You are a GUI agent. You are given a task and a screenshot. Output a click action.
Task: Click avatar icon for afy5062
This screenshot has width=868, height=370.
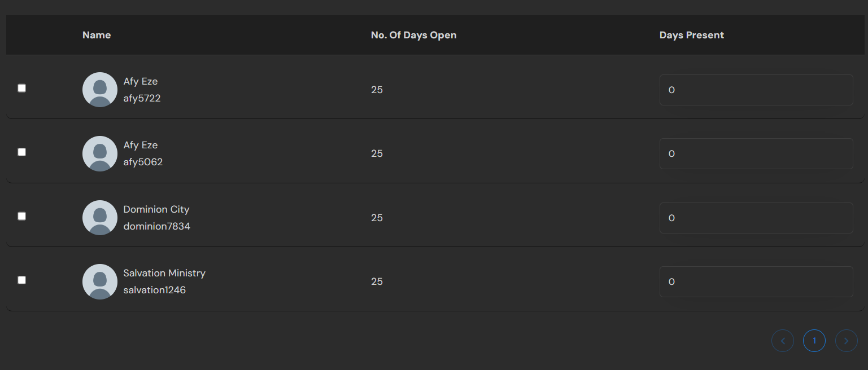pyautogui.click(x=100, y=153)
